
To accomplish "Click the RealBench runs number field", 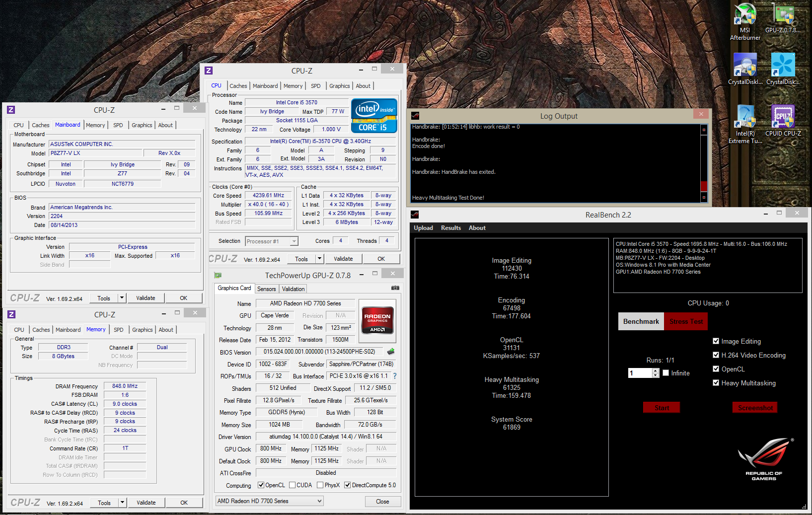I will (x=640, y=373).
